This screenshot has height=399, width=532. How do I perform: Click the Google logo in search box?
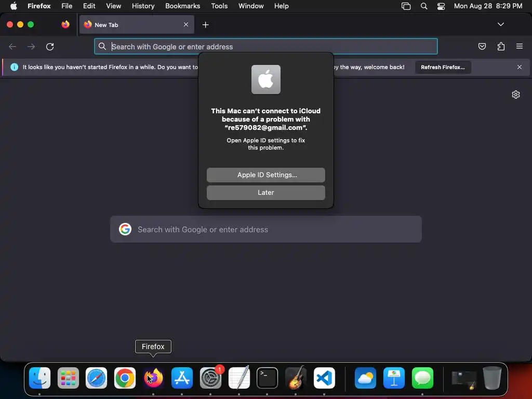pyautogui.click(x=125, y=229)
